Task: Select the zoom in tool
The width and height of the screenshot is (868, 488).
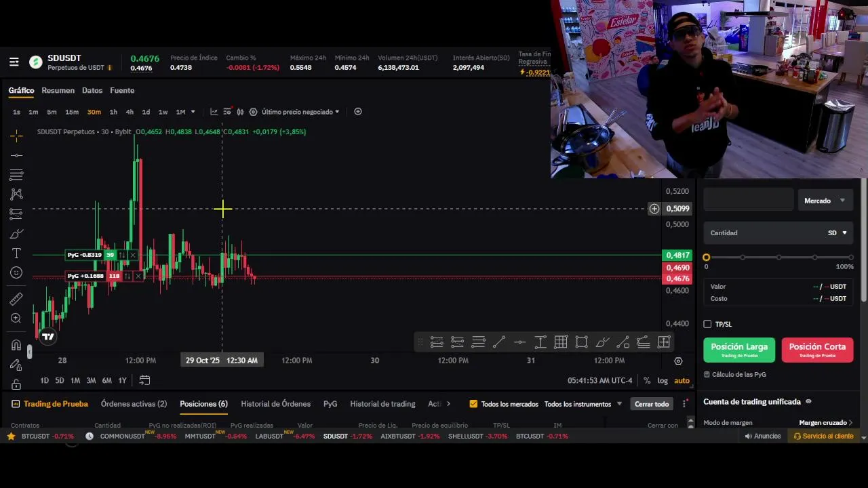Action: point(16,319)
